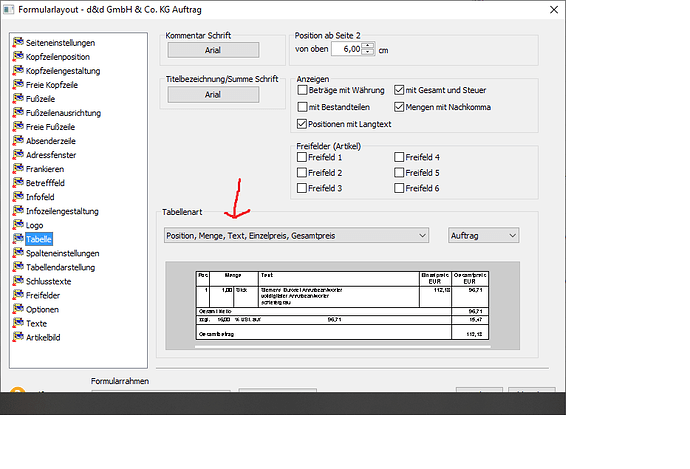The width and height of the screenshot is (690, 469).
Task: Open the Tabellendarstellung entry
Action: pyautogui.click(x=60, y=267)
